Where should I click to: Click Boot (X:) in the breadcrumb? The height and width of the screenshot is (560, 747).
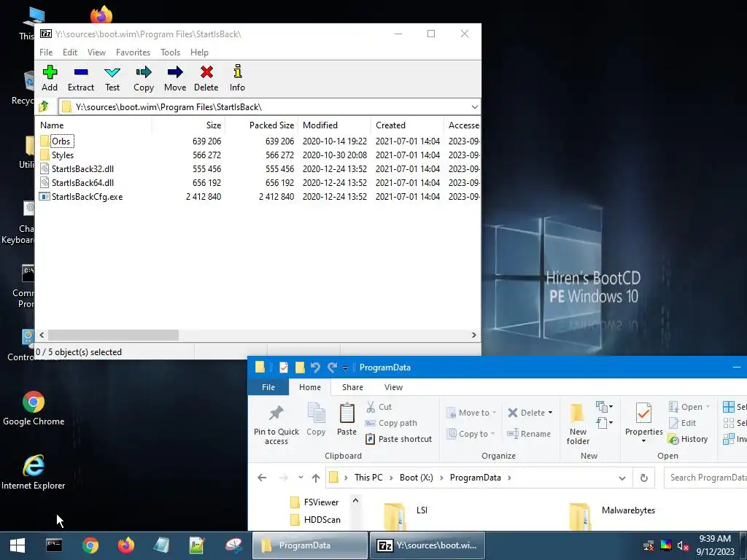tap(417, 478)
